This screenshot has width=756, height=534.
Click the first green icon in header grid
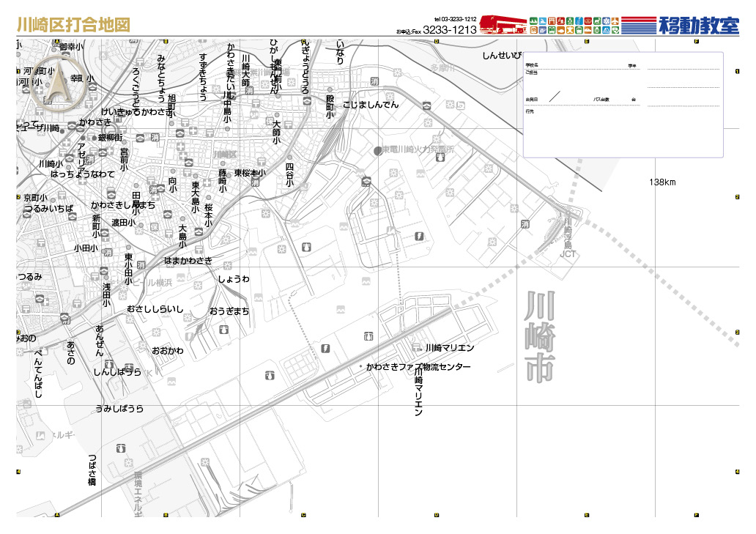tap(533, 20)
